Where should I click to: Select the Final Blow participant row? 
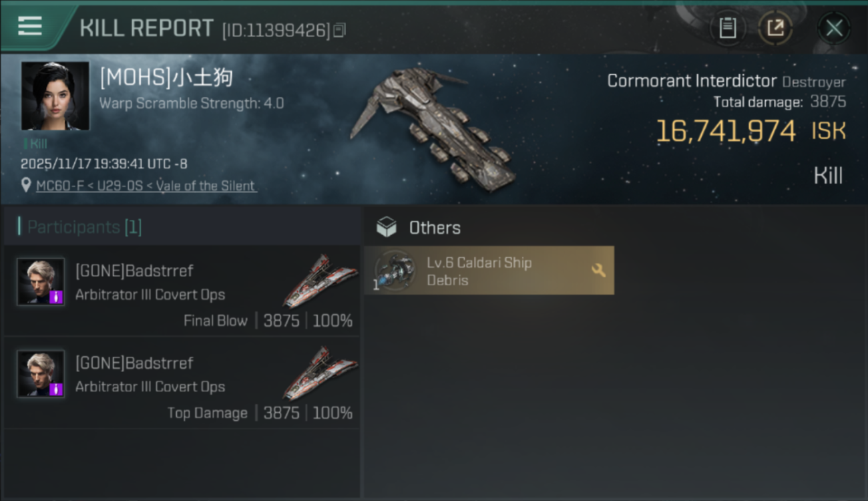(182, 291)
